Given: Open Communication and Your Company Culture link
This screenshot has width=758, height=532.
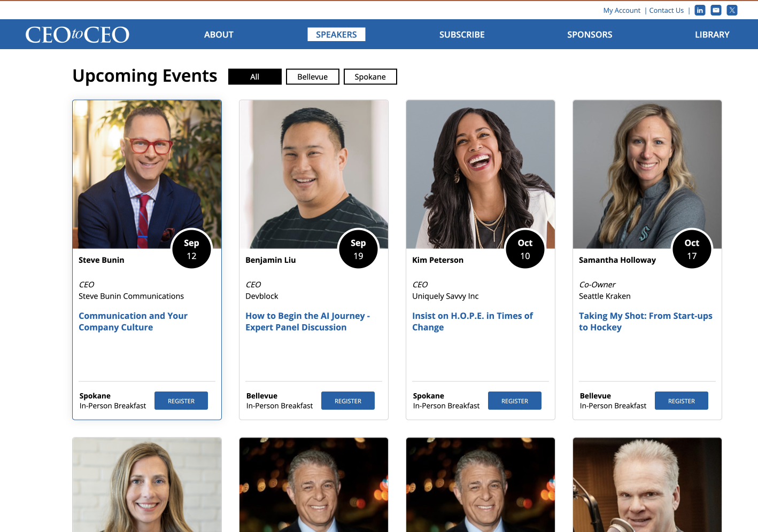Looking at the screenshot, I should point(133,322).
